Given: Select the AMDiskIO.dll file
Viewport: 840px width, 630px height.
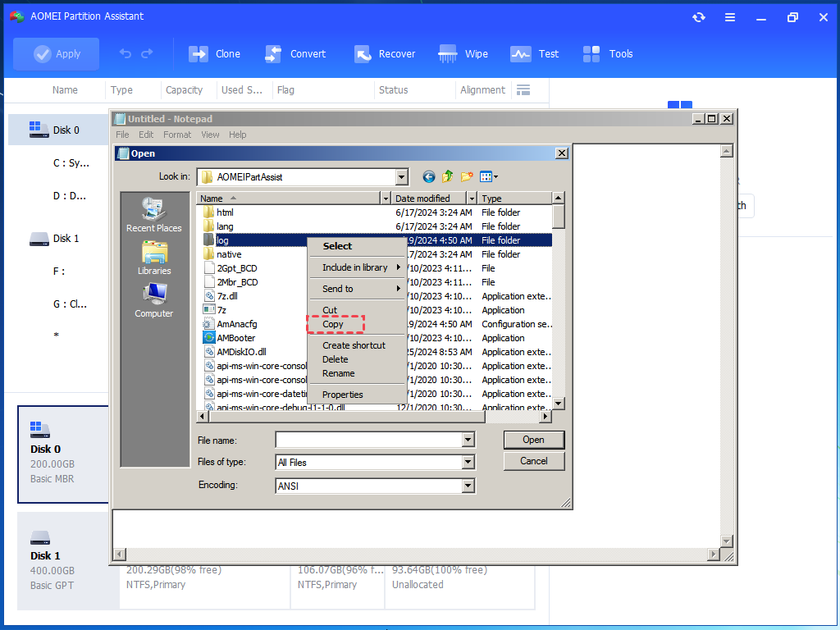Looking at the screenshot, I should coord(235,352).
